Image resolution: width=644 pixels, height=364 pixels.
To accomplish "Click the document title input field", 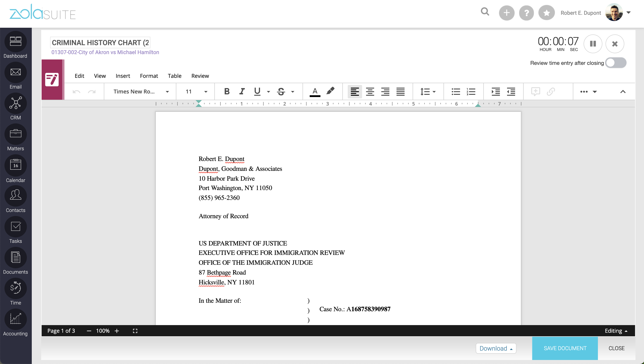I will (100, 42).
